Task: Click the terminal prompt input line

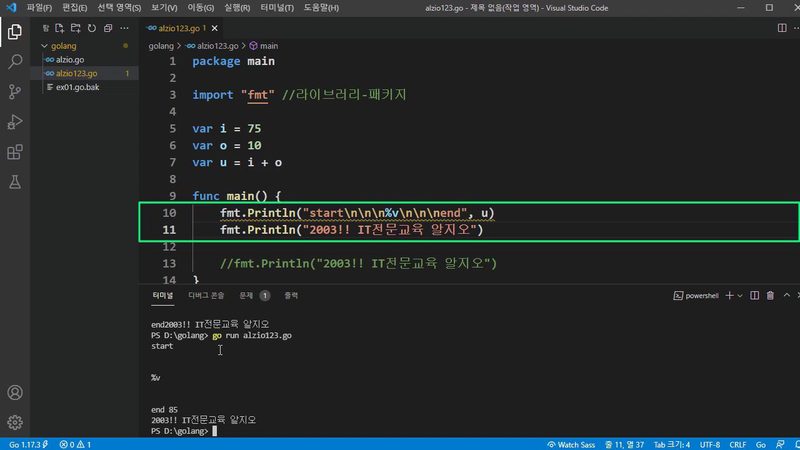Action: pyautogui.click(x=184, y=431)
